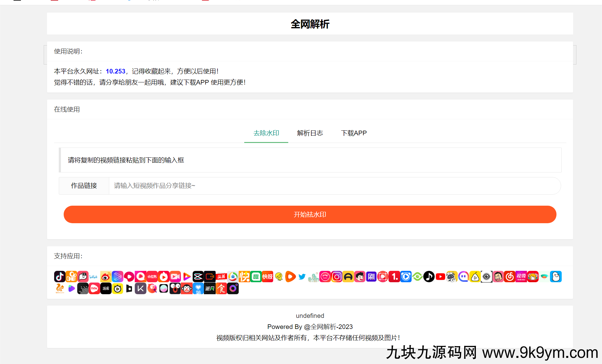
Task: Click the Twitter bird icon
Action: point(302,277)
